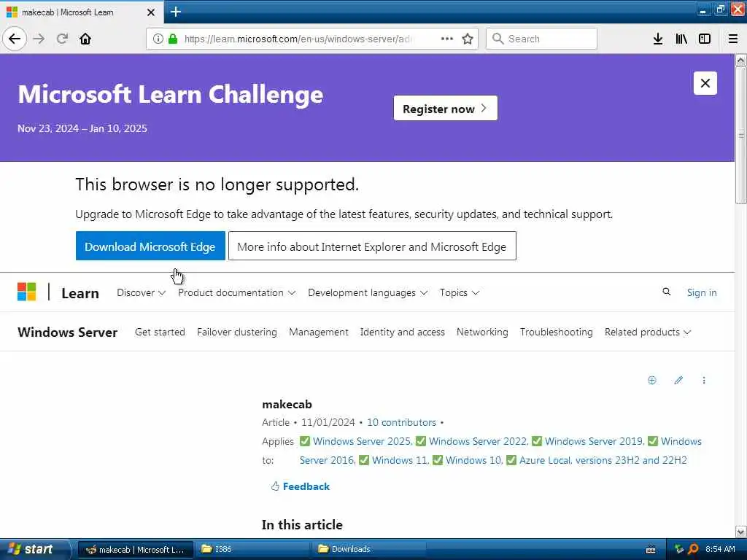Open the Windows 10 link
747x560 pixels.
[x=474, y=461]
